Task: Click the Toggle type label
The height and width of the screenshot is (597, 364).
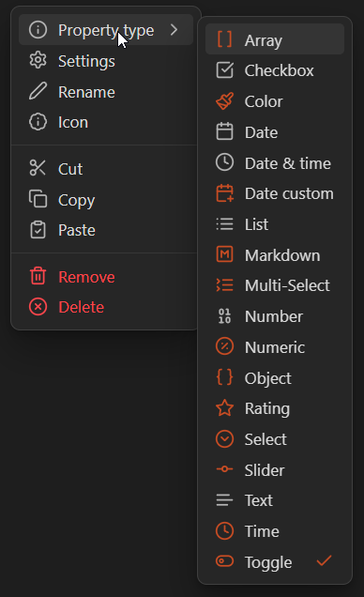Action: coord(268,562)
